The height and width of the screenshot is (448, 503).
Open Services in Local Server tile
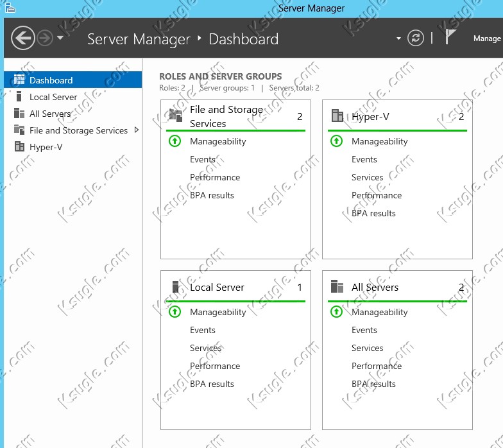click(205, 348)
